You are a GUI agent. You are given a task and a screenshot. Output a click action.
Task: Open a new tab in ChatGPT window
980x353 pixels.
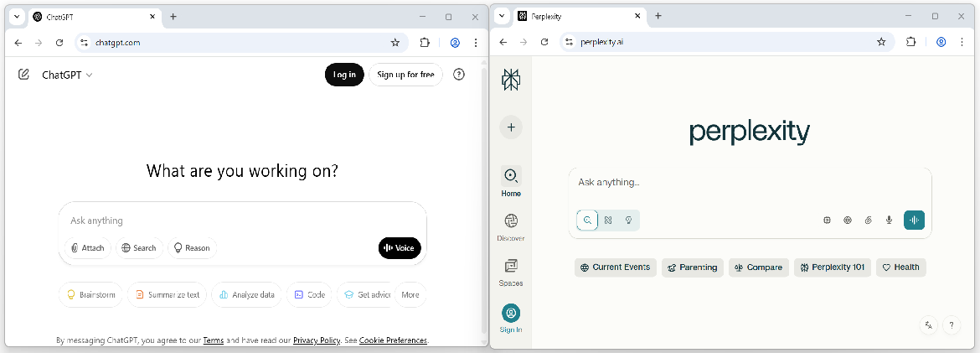click(x=173, y=16)
